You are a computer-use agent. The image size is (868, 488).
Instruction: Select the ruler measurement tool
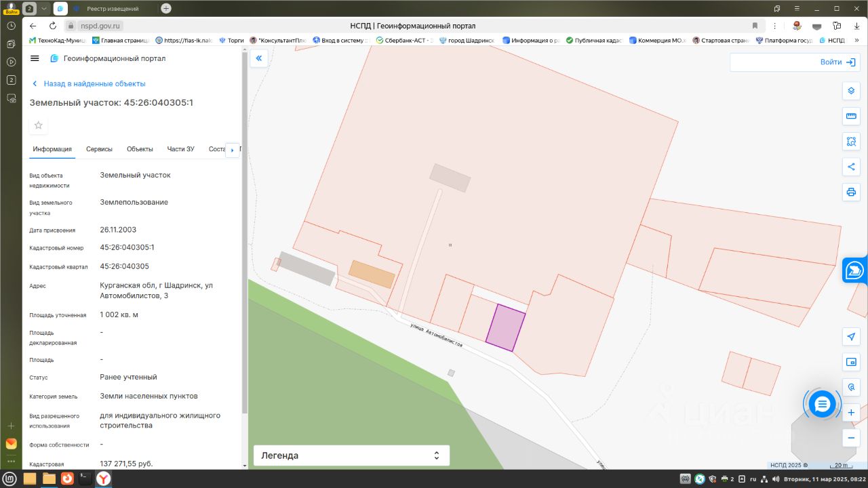(x=851, y=117)
